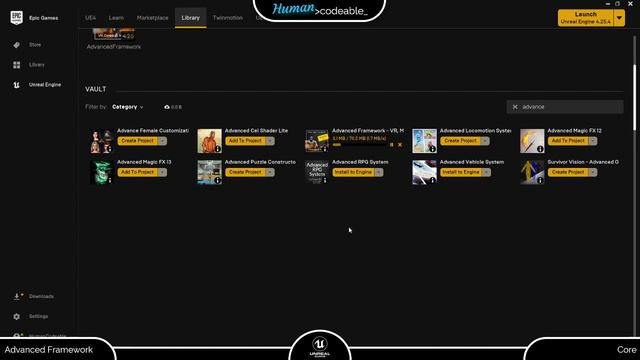Viewport: 640px width, 360px height.
Task: Show info for Advanced Magic FX 13
Action: (x=110, y=180)
